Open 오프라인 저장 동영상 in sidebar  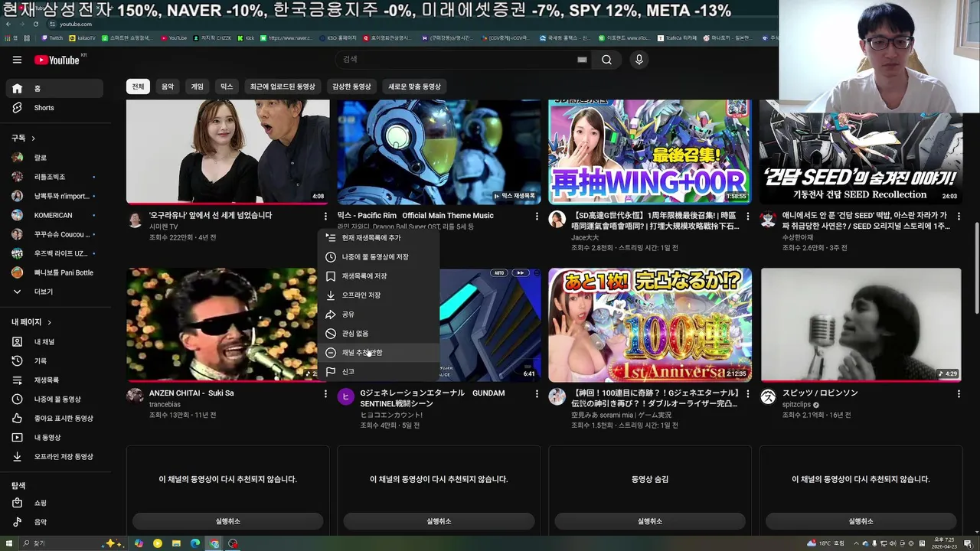(54, 457)
